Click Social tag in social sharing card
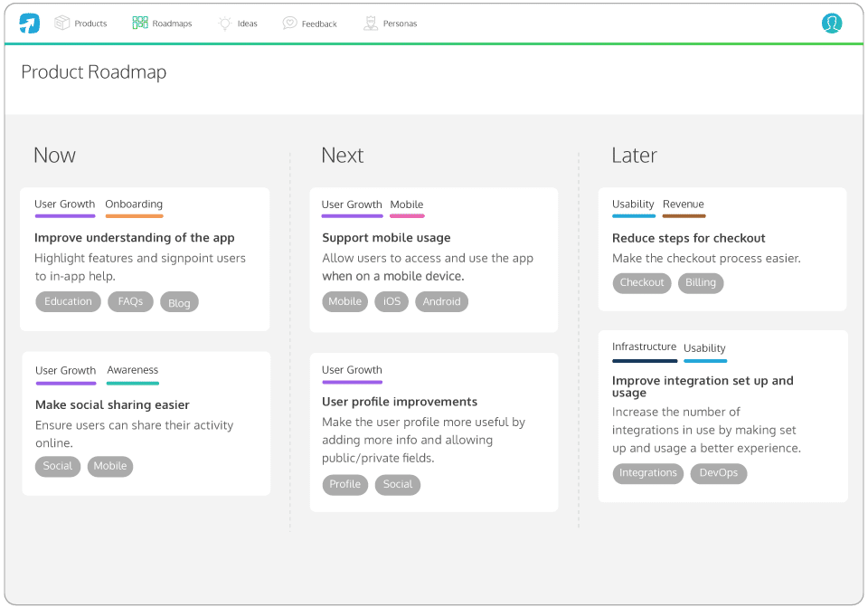 coord(58,466)
